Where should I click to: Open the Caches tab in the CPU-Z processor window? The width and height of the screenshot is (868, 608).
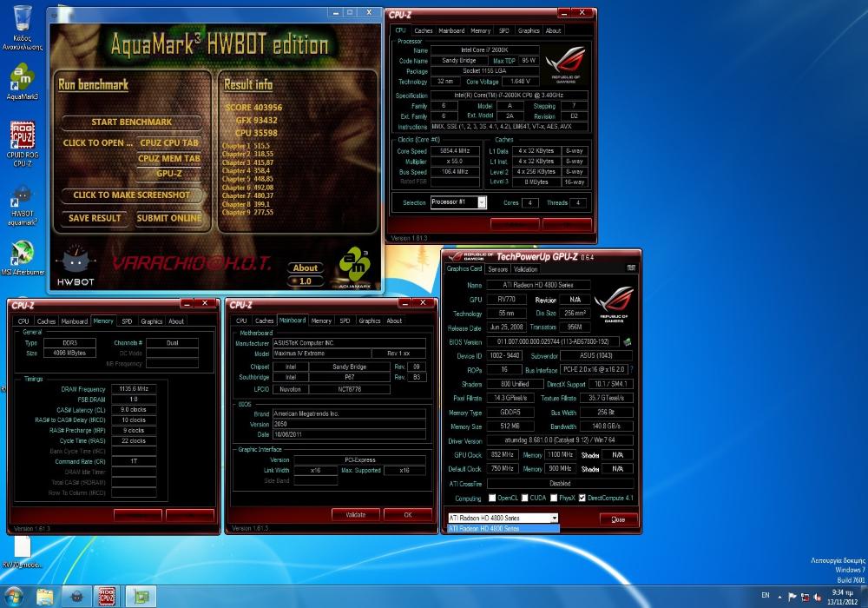click(424, 30)
